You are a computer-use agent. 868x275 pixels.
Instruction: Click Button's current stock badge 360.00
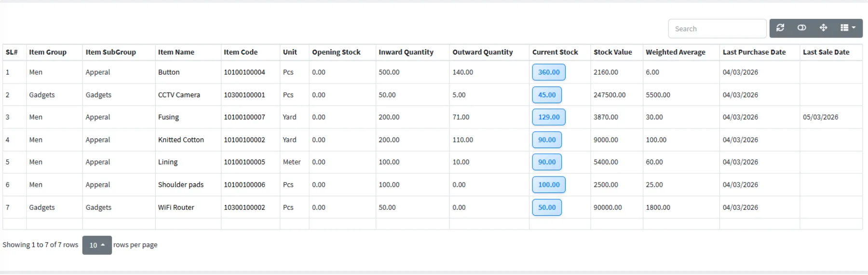pyautogui.click(x=548, y=72)
